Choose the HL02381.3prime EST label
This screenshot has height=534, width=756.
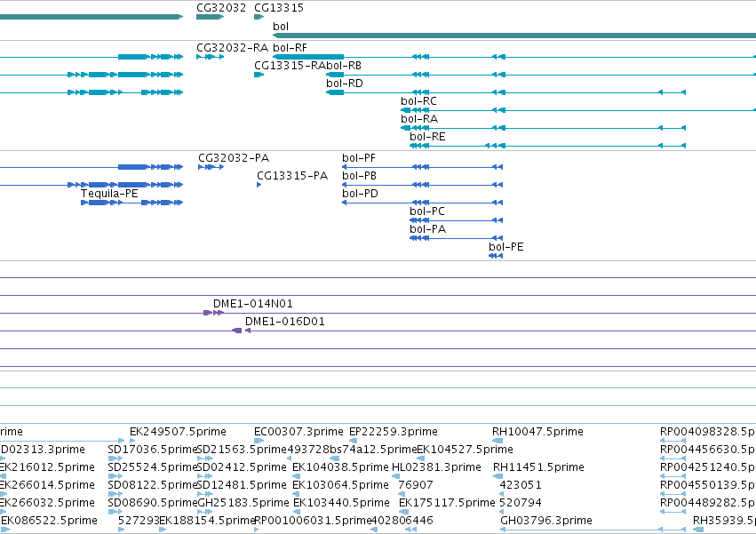436,467
